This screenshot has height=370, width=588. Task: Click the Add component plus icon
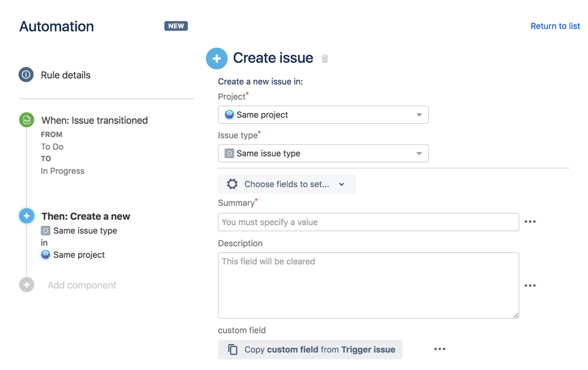[26, 285]
